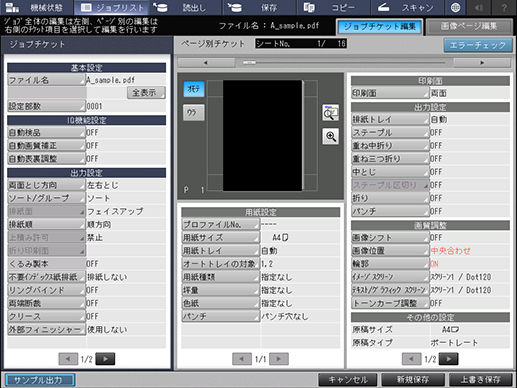Select ジョブチケット編集 mode button

(380, 27)
